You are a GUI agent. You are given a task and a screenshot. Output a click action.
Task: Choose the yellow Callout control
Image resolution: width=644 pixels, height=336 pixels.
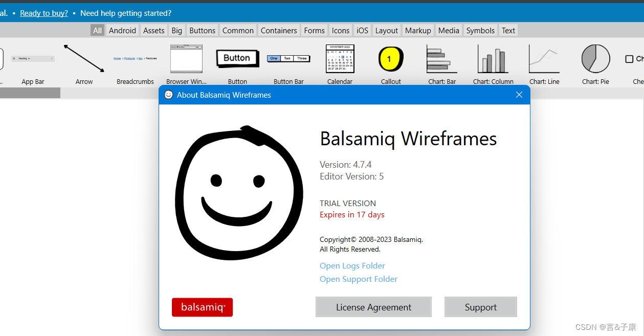pyautogui.click(x=391, y=58)
